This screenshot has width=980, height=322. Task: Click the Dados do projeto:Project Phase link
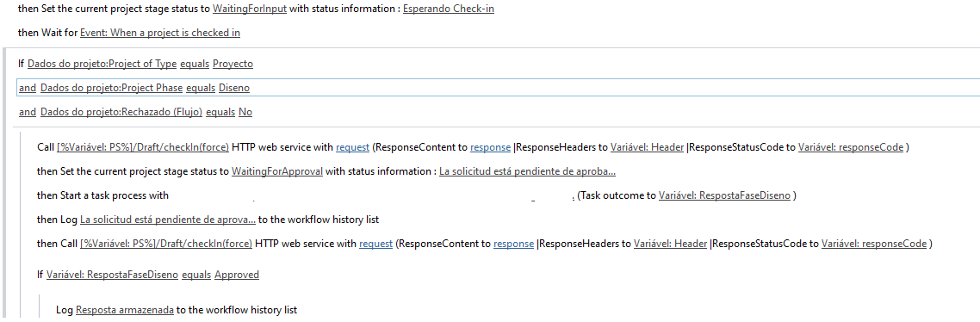pos(111,88)
